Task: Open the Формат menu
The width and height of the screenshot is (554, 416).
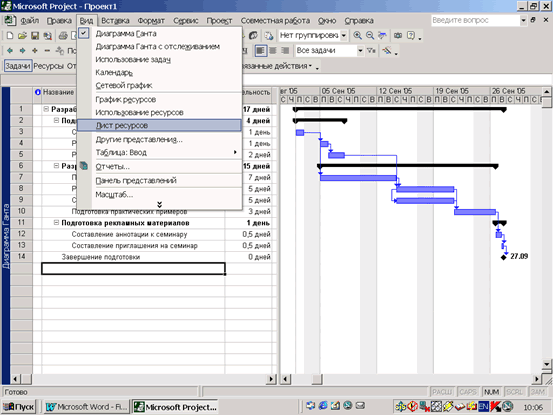Action: (151, 21)
